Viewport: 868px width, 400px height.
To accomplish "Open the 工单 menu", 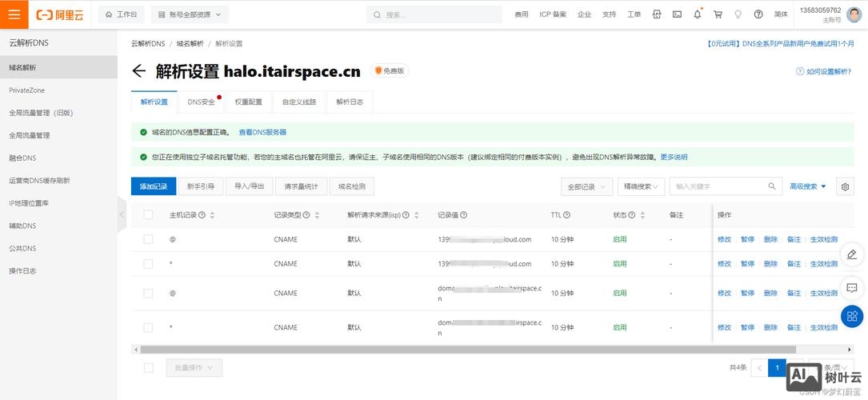I will coord(634,15).
